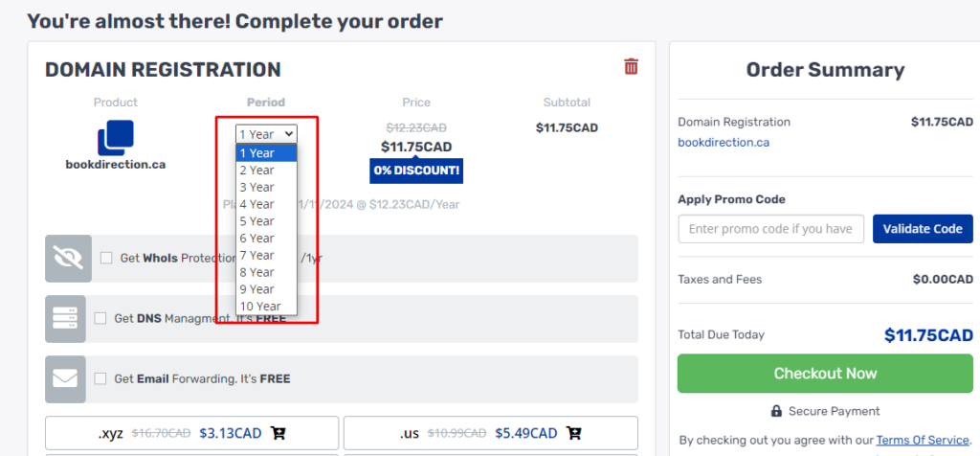Select the 7 Year option

[266, 255]
